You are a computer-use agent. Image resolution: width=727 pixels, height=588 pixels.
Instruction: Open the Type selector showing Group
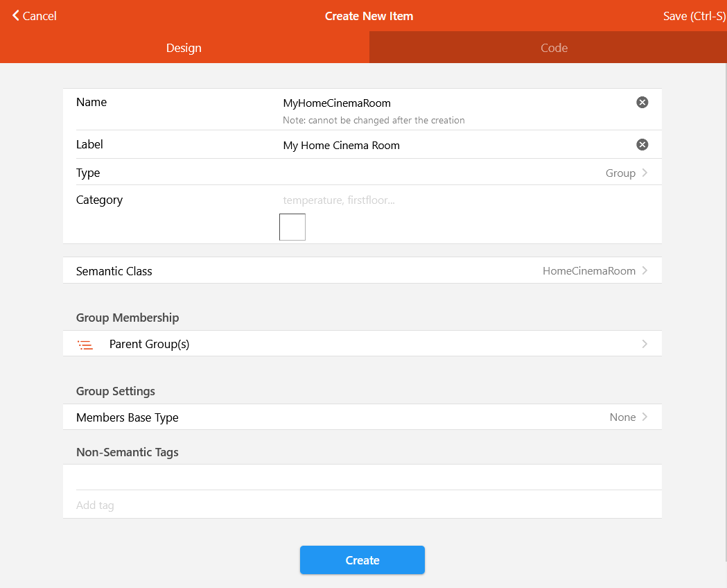620,173
